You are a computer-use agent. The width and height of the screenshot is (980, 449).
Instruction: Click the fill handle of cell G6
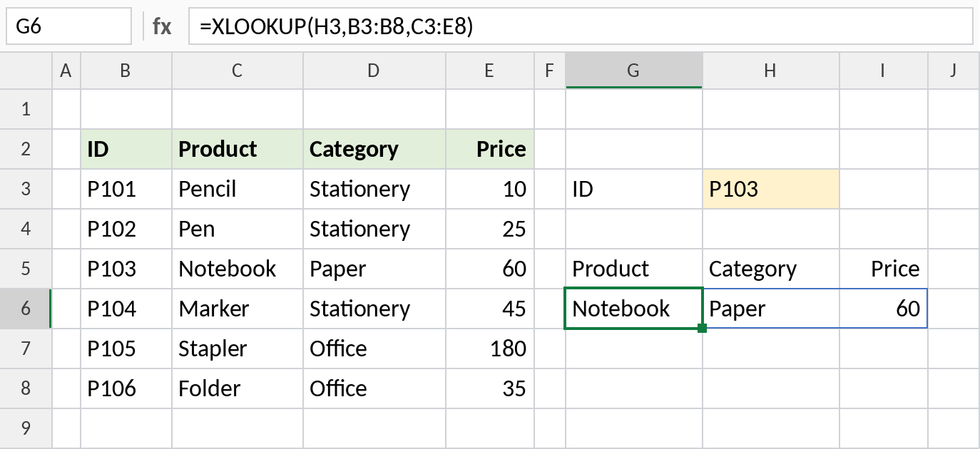coord(703,328)
